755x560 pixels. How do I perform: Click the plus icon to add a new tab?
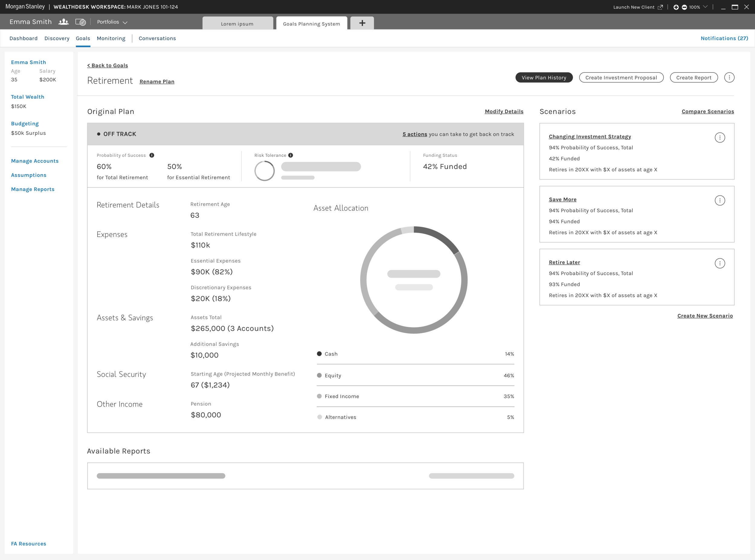pos(362,23)
